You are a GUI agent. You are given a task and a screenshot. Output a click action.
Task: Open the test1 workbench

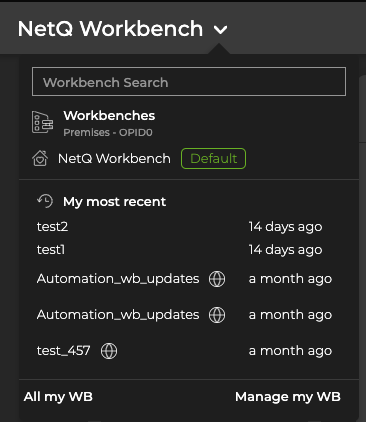(x=51, y=250)
